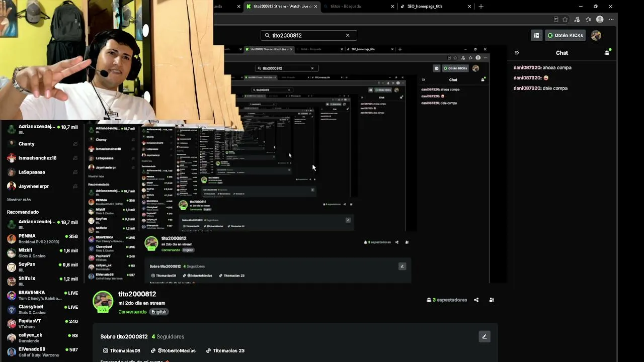The width and height of the screenshot is (644, 362).
Task: Click dani087320's name beside 'dale compa'
Action: (x=527, y=88)
